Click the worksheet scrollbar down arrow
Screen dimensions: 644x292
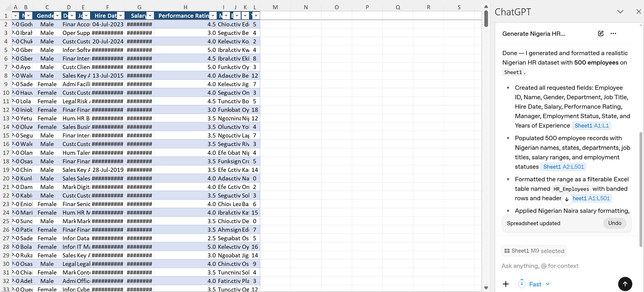tap(486, 288)
